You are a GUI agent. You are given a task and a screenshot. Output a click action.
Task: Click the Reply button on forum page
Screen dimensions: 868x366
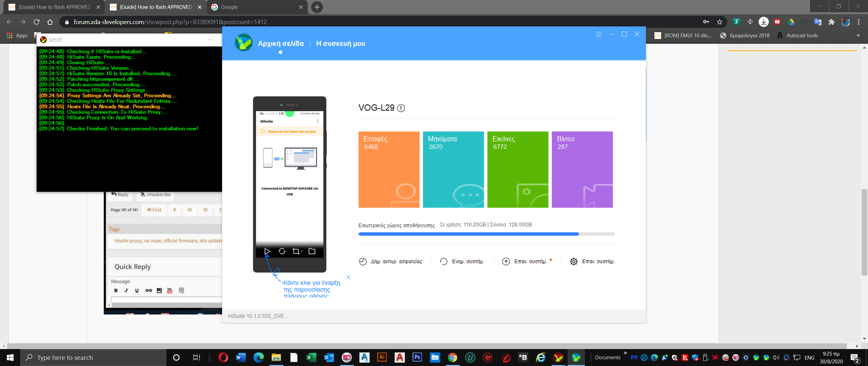pos(120,195)
